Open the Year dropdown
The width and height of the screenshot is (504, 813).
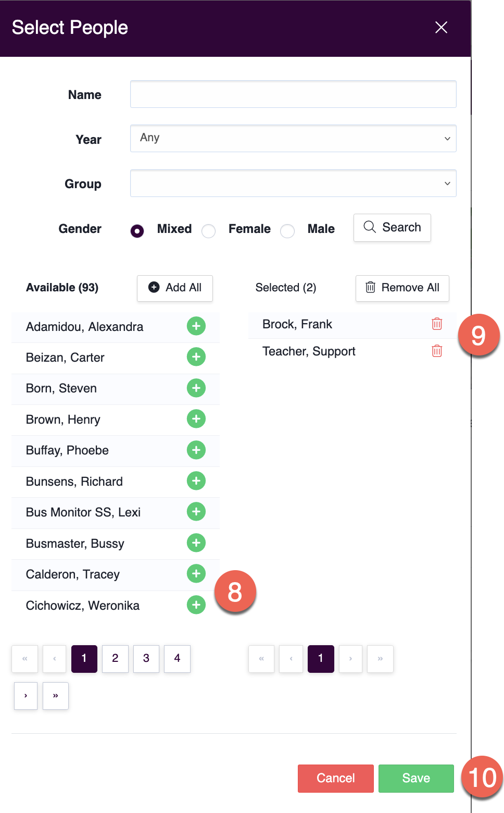[x=293, y=139]
